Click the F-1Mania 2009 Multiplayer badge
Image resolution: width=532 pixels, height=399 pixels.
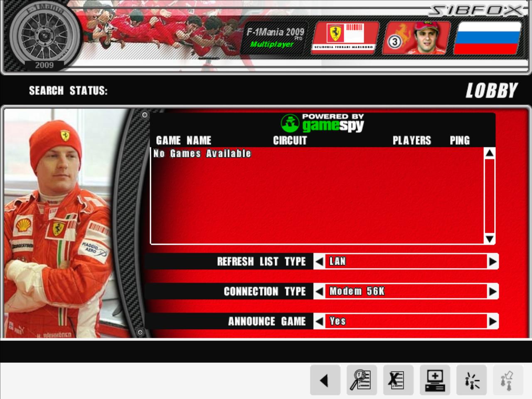(274, 38)
